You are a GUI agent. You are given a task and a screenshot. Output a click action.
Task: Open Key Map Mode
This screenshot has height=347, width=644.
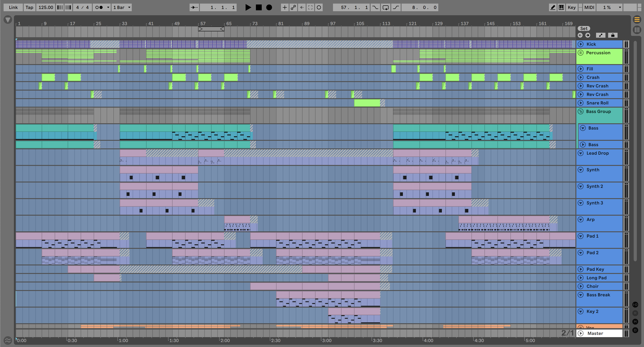[571, 7]
